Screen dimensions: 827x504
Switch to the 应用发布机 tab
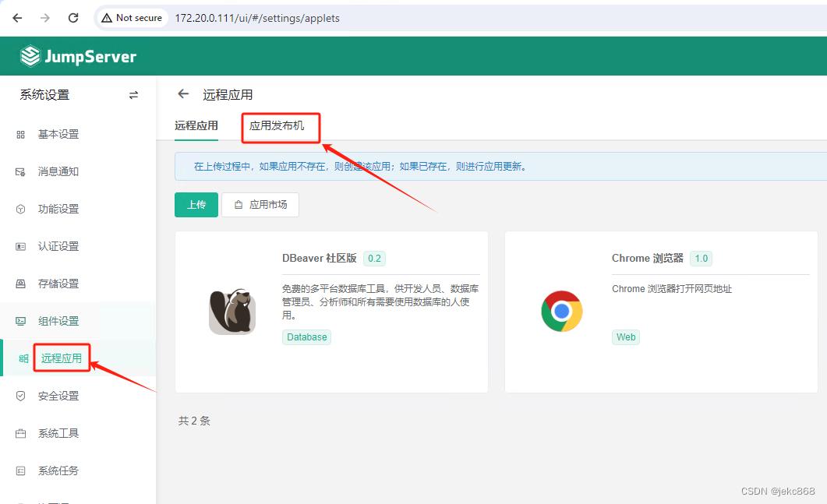277,126
